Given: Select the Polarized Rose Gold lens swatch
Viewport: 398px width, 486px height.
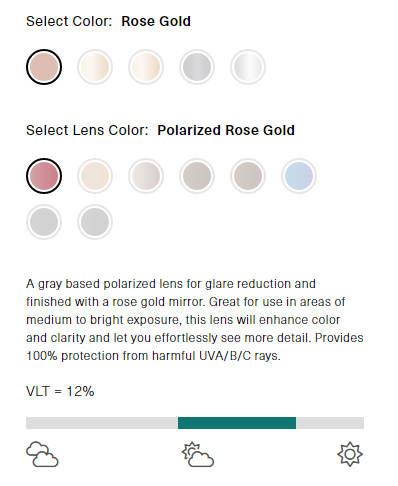Looking at the screenshot, I should click(x=44, y=176).
